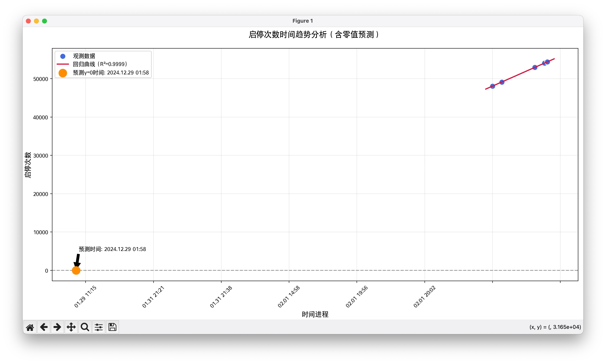Open the subplot configuration settings
Screen dimensions: 606x364
[98, 327]
